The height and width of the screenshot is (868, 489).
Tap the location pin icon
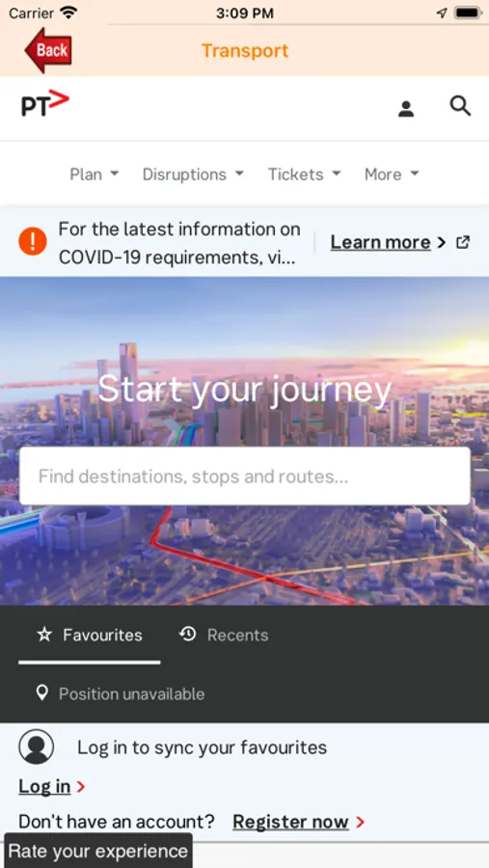(x=41, y=693)
